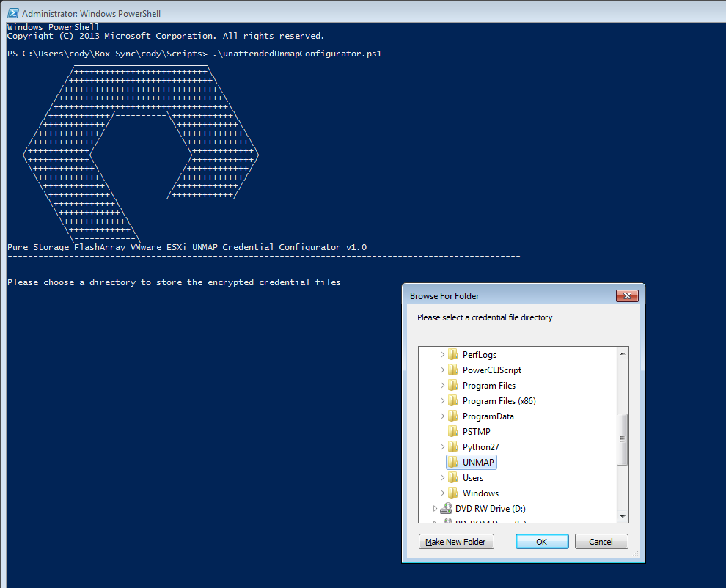The height and width of the screenshot is (588, 726).
Task: Select the UNMAP folder name
Action: click(478, 462)
